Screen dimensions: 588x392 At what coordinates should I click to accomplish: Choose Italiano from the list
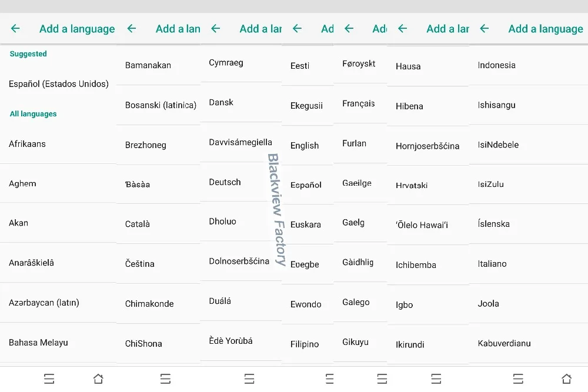pyautogui.click(x=529, y=264)
